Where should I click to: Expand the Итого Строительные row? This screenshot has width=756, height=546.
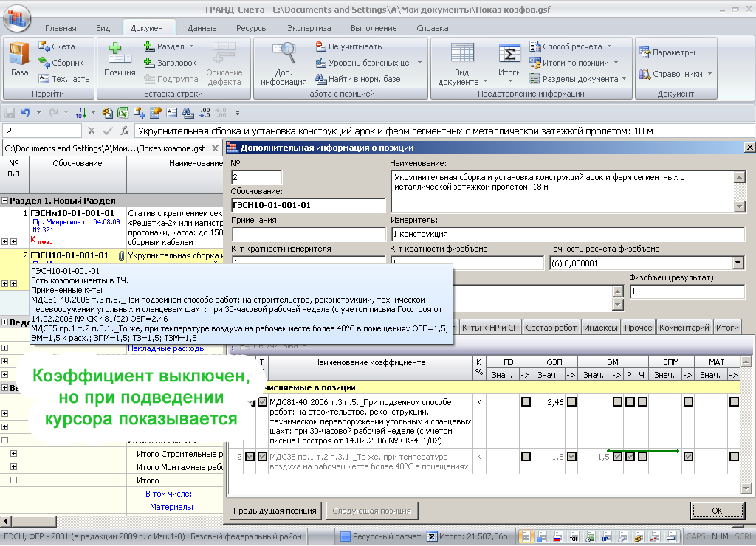coord(13,454)
